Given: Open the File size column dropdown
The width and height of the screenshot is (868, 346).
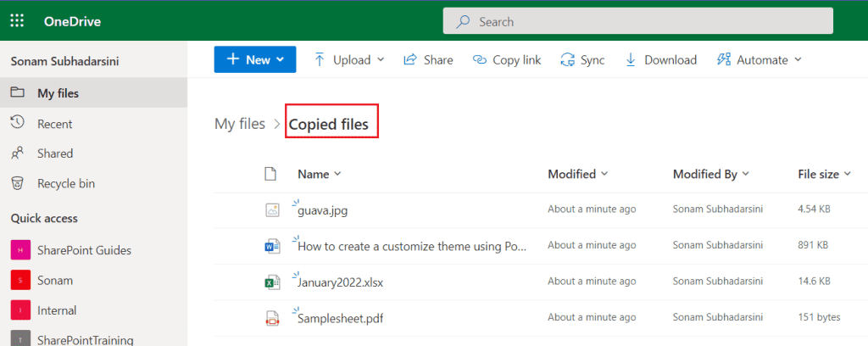Looking at the screenshot, I should [824, 175].
